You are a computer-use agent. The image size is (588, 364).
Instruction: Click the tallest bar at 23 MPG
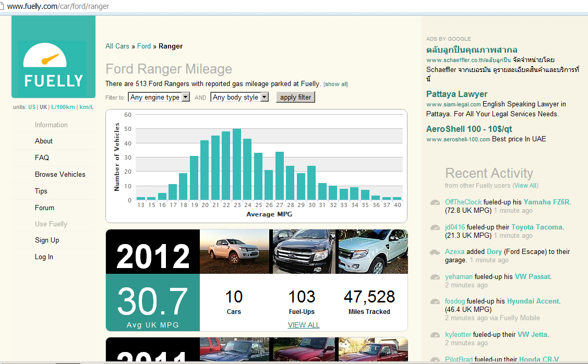236,164
